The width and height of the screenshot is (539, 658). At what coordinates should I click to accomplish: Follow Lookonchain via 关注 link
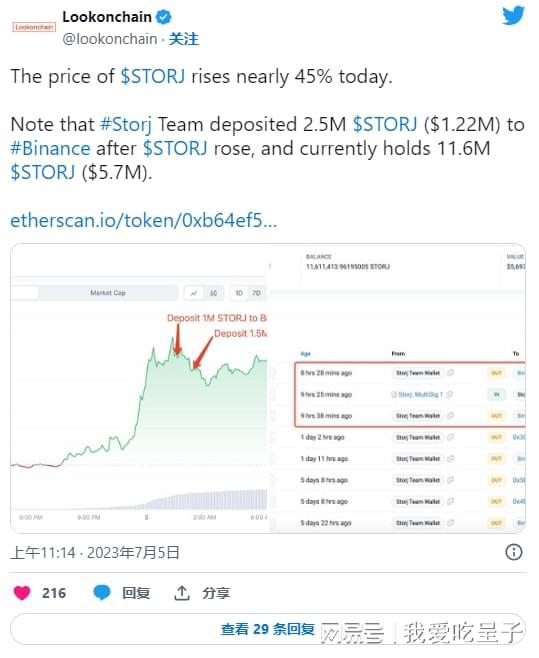pos(183,39)
